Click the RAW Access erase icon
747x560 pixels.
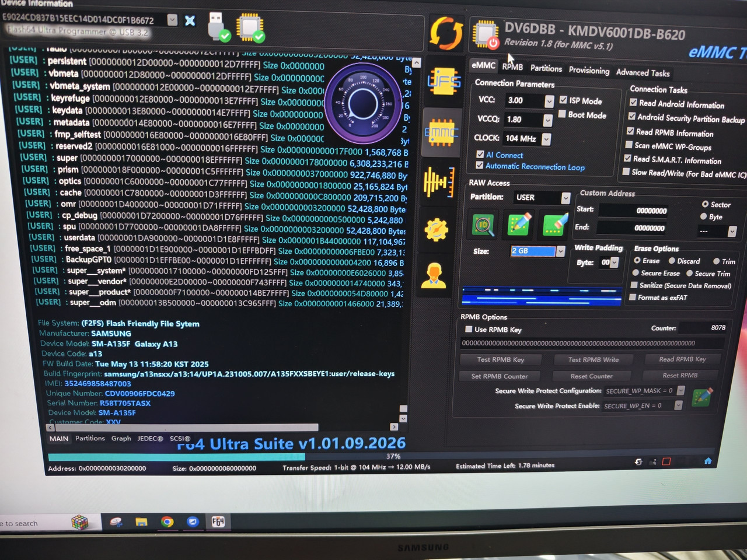pos(555,225)
